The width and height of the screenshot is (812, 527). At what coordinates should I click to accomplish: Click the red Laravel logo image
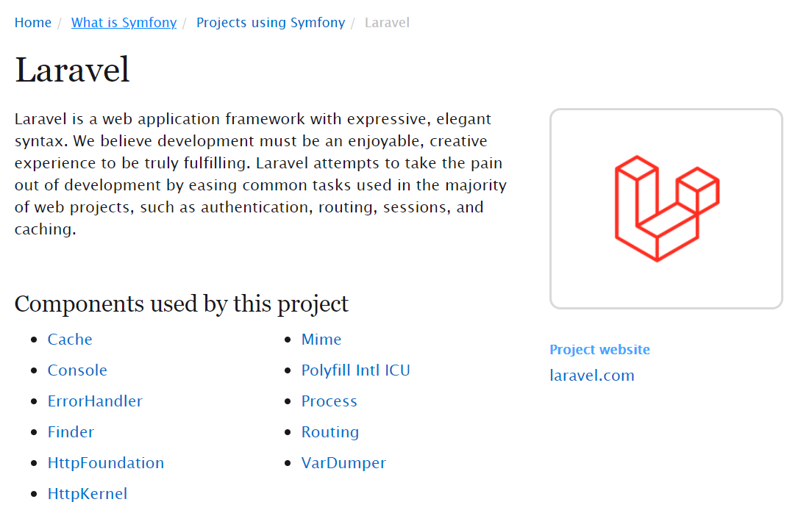point(666,209)
